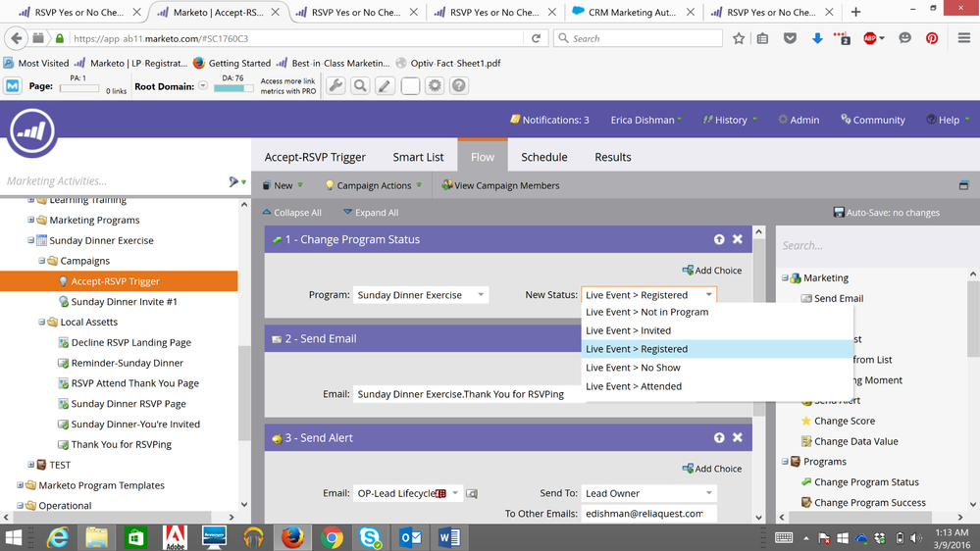Open Skype from the Windows taskbar
Viewport: 980px width, 551px height.
tap(371, 537)
